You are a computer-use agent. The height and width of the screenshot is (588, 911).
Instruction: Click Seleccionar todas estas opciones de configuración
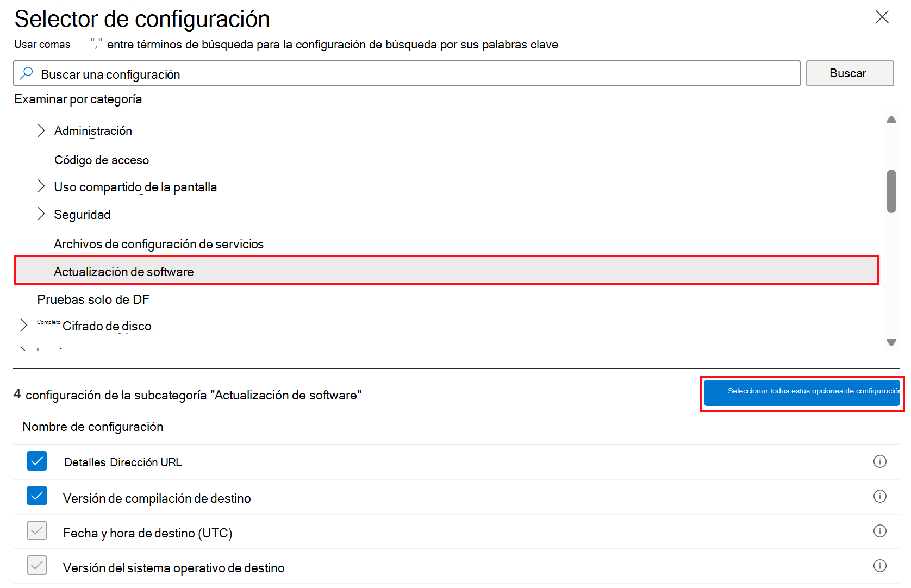(802, 393)
